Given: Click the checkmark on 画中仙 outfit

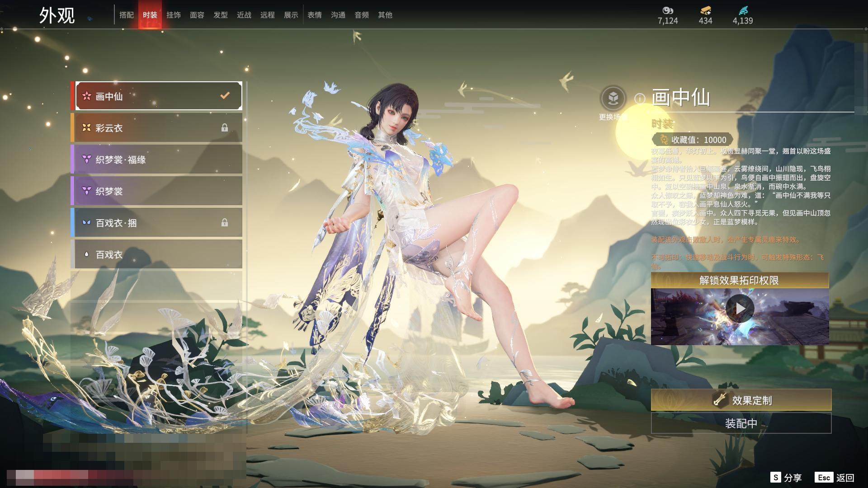Looking at the screenshot, I should 225,96.
